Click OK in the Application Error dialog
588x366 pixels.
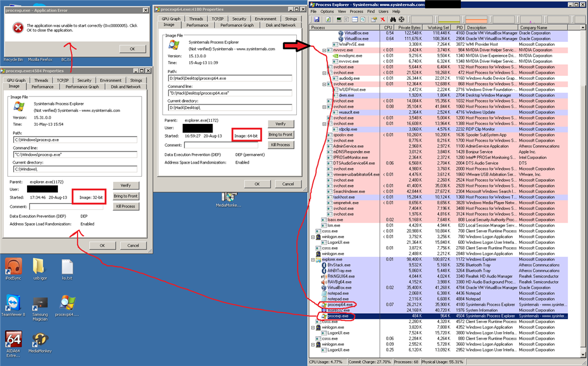coord(133,49)
